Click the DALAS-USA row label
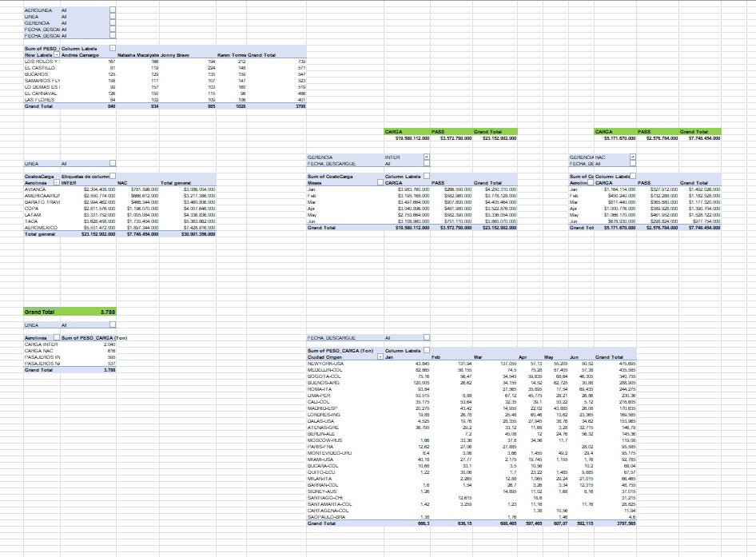Image resolution: width=756 pixels, height=557 pixels. [x=321, y=421]
